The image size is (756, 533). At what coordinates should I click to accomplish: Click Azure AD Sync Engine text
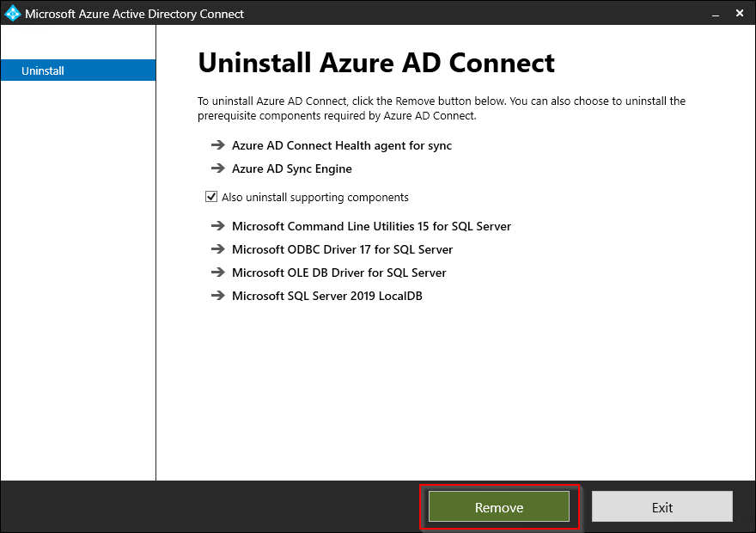[292, 168]
